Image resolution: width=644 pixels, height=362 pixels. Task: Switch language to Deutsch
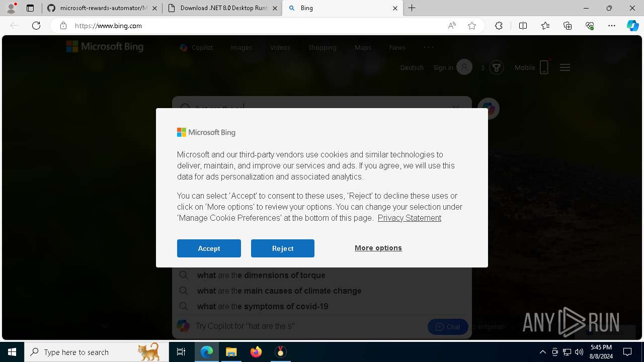412,67
